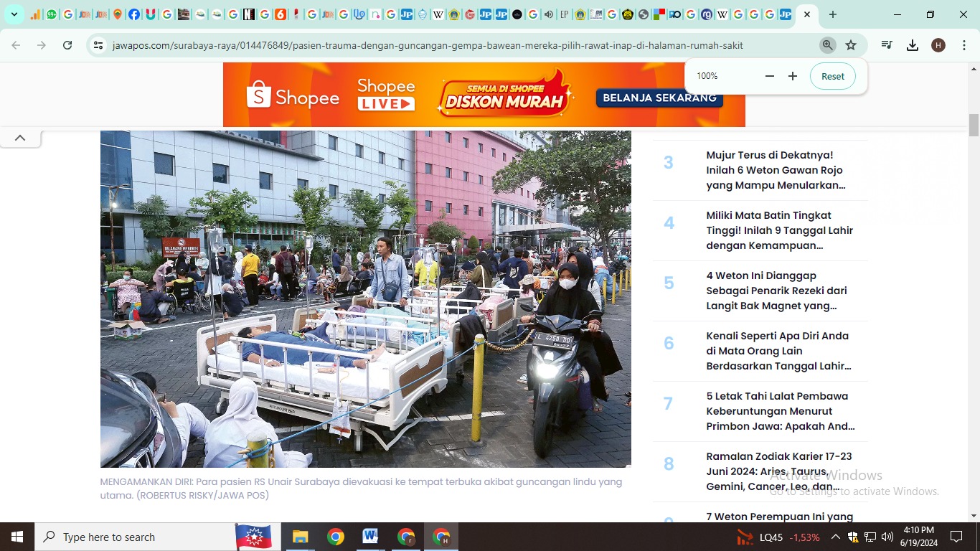Open Microsoft Word from the taskbar
The image size is (980, 551).
370,537
